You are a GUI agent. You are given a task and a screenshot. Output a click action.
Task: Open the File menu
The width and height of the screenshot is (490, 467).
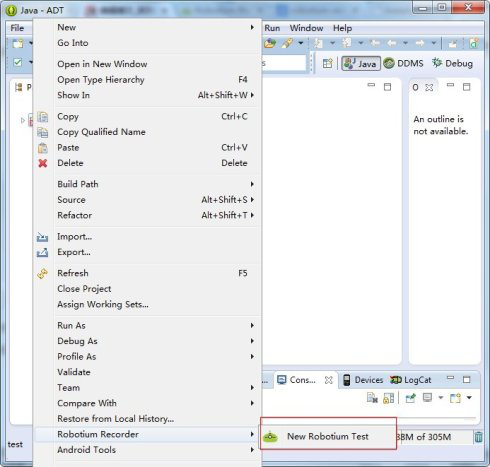[17, 28]
